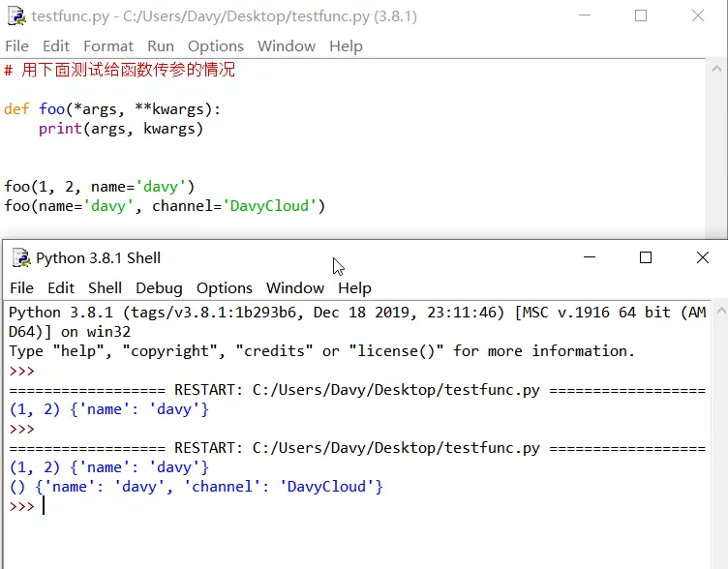This screenshot has height=569, width=728.
Task: Open File menu in testfunc.py editor
Action: (17, 46)
